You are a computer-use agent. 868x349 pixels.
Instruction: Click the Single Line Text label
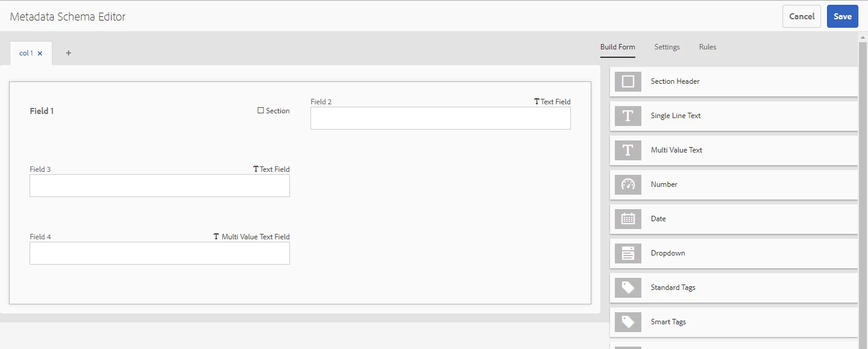pyautogui.click(x=676, y=116)
